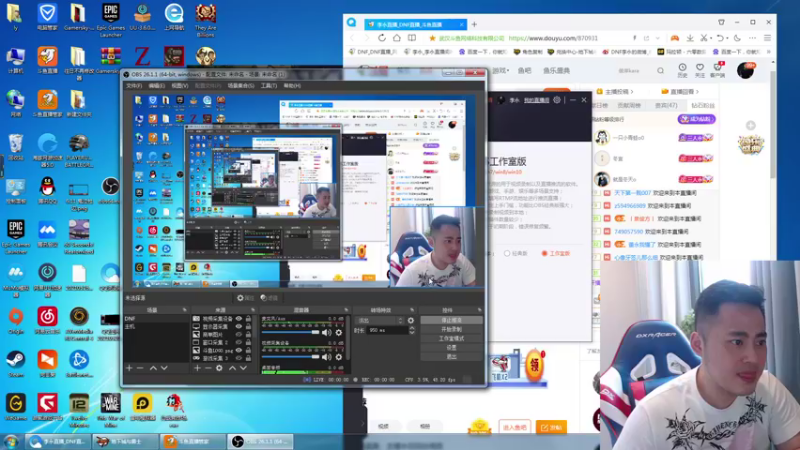Remove the selected scene with minus button
This screenshot has width=800, height=450.
[x=140, y=368]
